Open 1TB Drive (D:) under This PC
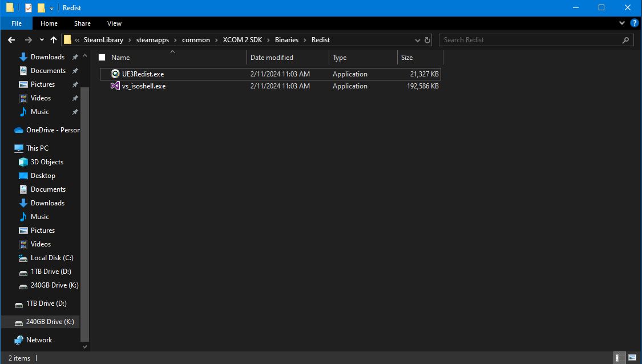 coord(45,272)
